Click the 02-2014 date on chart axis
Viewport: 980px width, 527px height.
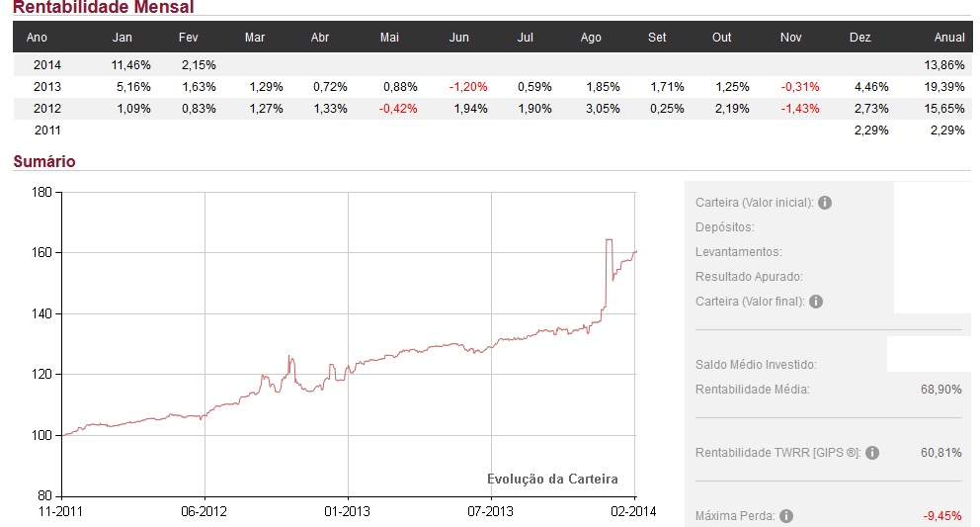point(633,511)
